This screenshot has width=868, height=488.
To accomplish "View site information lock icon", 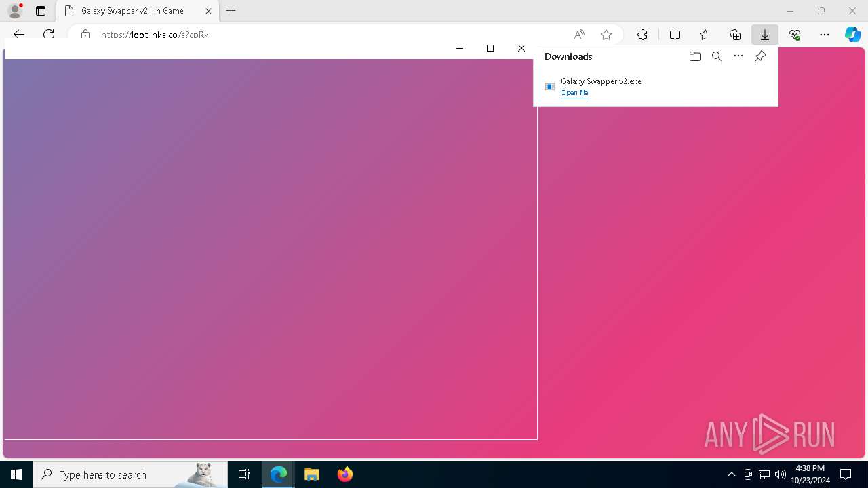I will (85, 35).
